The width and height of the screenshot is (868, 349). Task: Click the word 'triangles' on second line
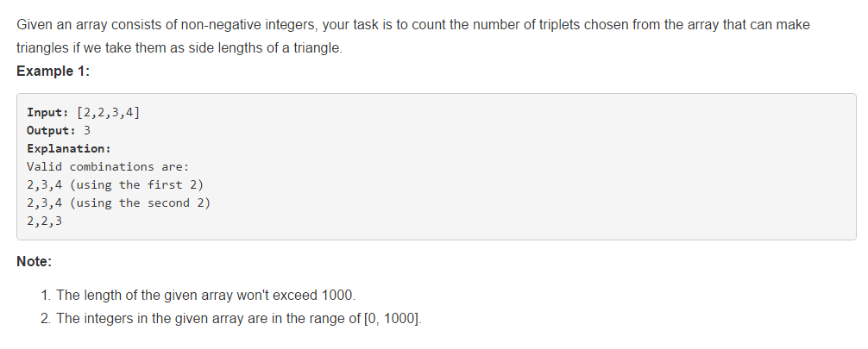(x=42, y=48)
